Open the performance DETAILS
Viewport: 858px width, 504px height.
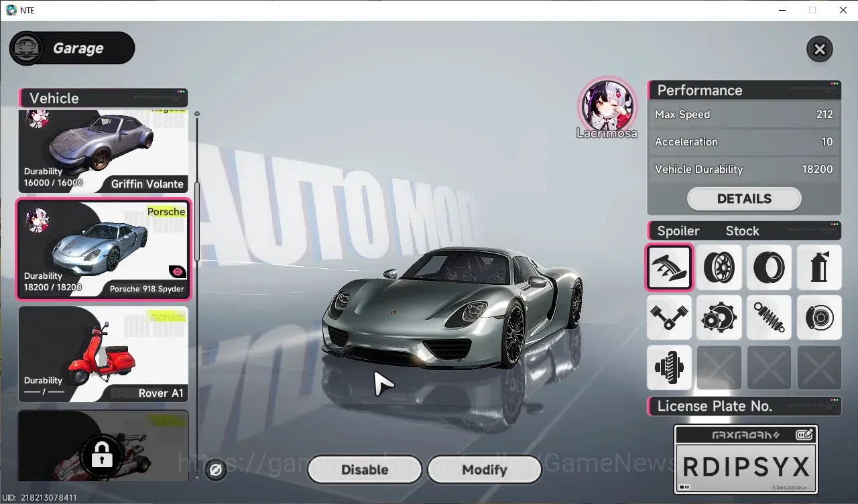click(744, 199)
